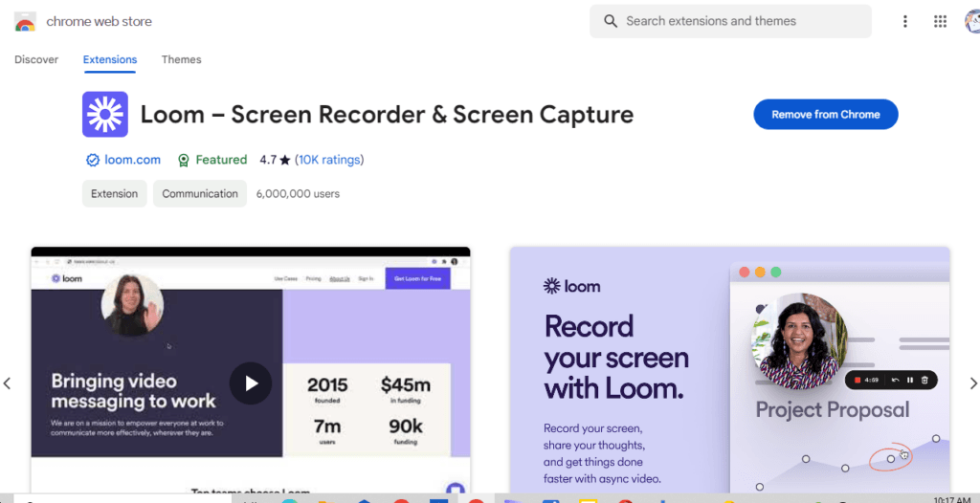This screenshot has width=980, height=503.
Task: Open the loom.com publisher link
Action: [x=132, y=160]
